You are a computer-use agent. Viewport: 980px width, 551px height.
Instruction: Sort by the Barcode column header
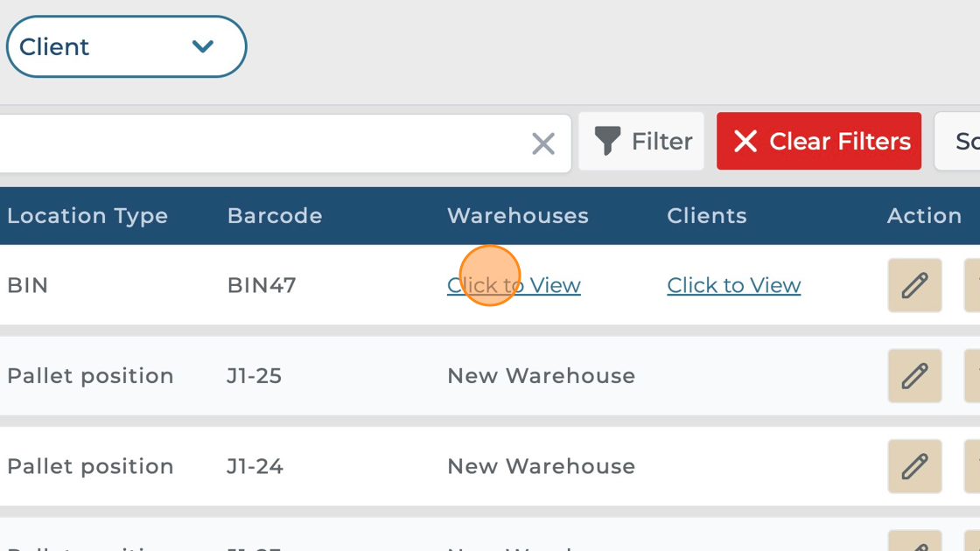point(275,216)
